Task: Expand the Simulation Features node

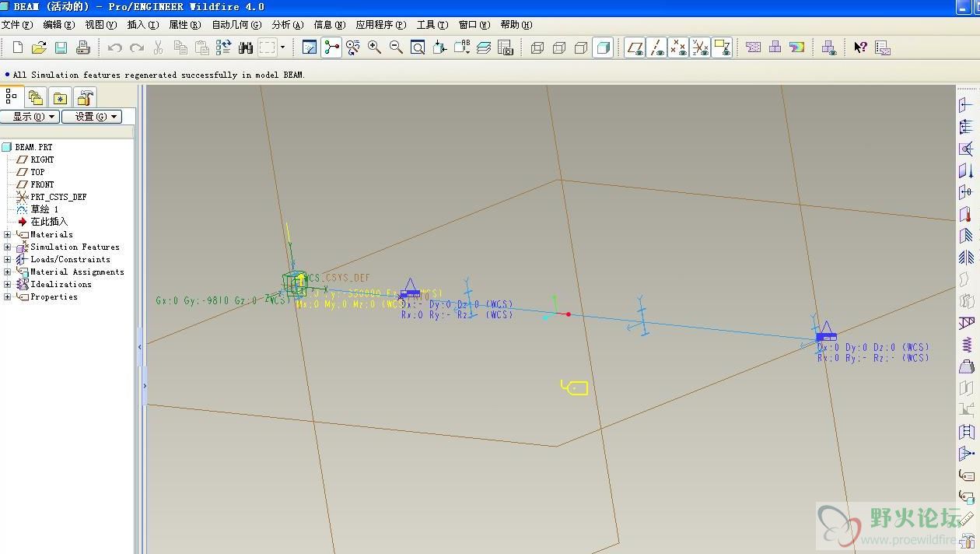Action: coord(8,247)
